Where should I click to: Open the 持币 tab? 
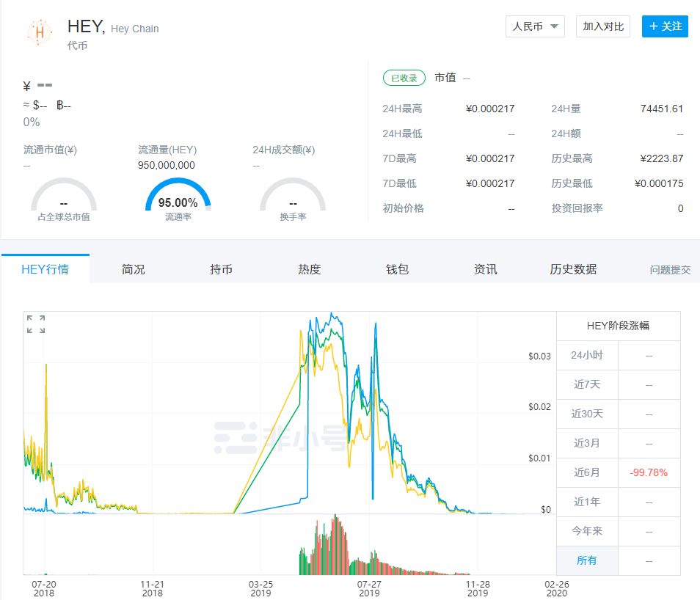(221, 269)
